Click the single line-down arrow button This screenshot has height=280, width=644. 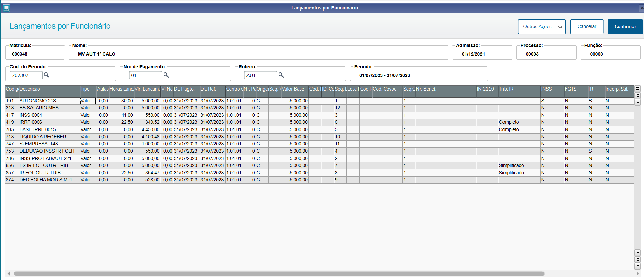[638, 253]
